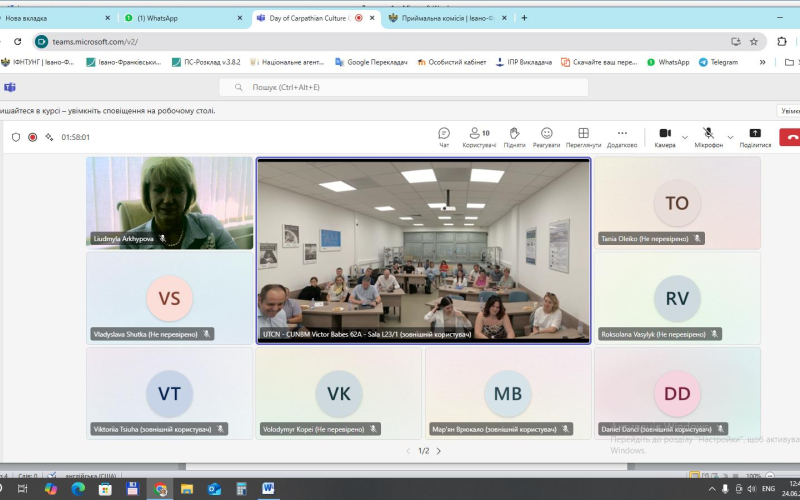Click the Microsoft Teams logo icon
800x500 pixels.
[x=10, y=87]
